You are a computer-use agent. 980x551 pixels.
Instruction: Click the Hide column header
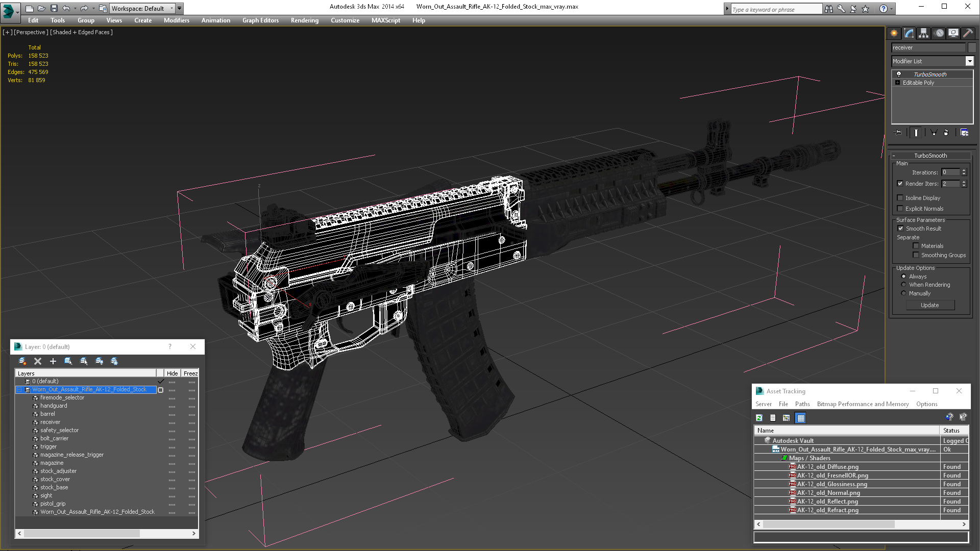tap(172, 373)
